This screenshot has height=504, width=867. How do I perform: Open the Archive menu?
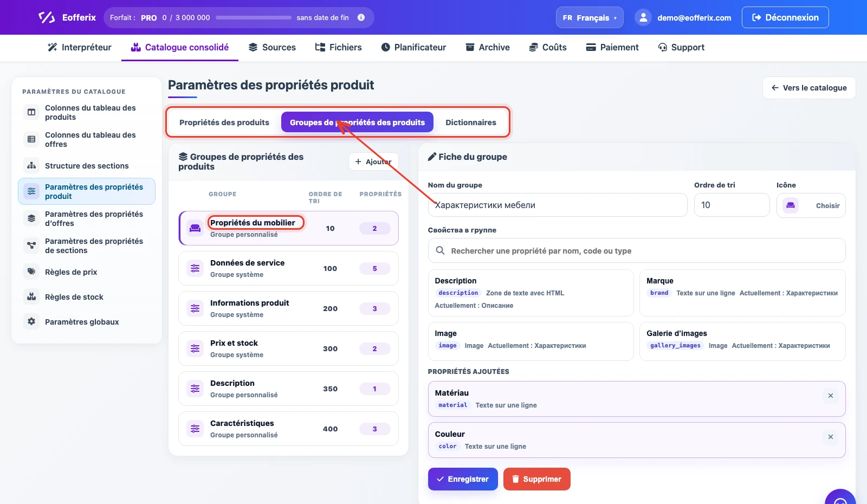coord(488,47)
